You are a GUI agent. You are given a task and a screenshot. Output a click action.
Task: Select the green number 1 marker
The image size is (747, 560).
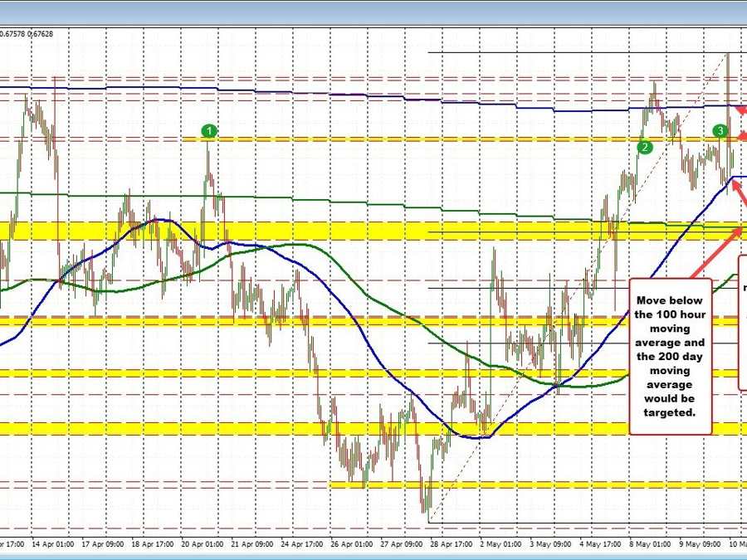(209, 129)
